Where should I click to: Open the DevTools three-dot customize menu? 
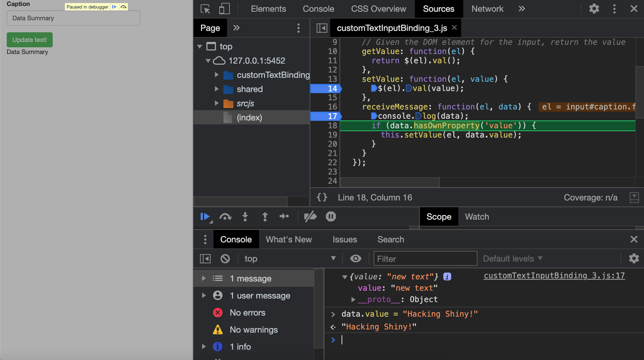point(614,9)
